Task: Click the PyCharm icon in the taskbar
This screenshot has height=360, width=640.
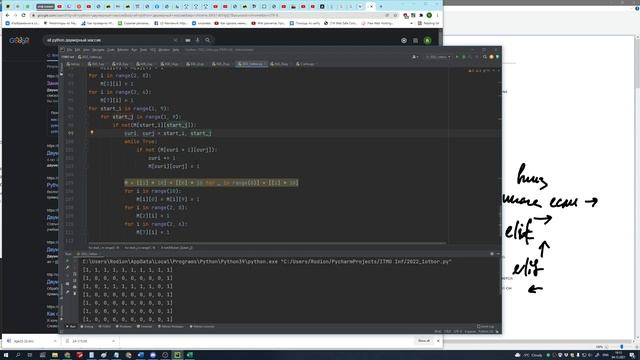Action: point(177,355)
